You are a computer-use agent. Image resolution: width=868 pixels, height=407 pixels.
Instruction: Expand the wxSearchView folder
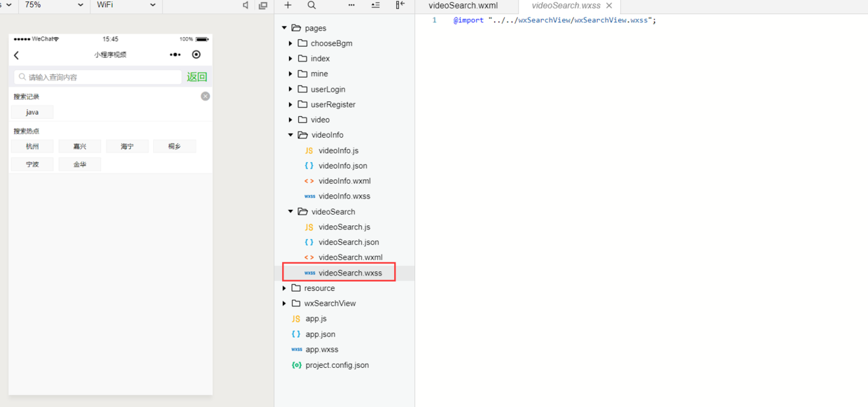coord(284,304)
